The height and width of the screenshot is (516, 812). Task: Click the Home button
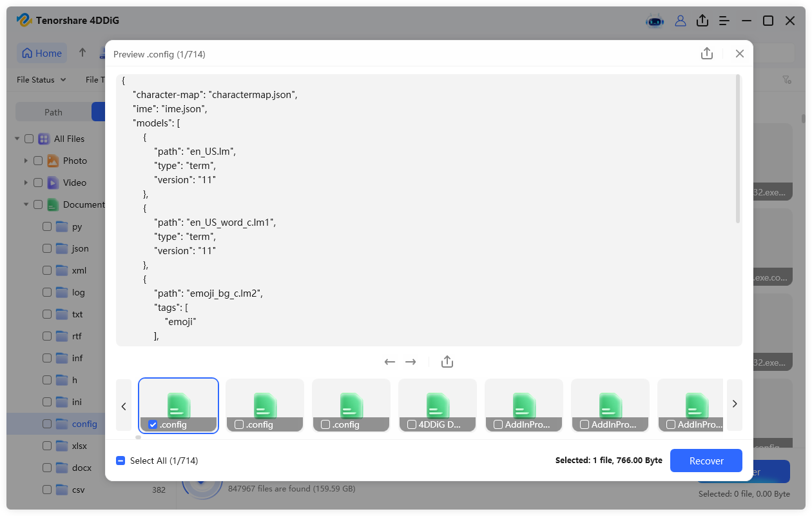point(42,53)
